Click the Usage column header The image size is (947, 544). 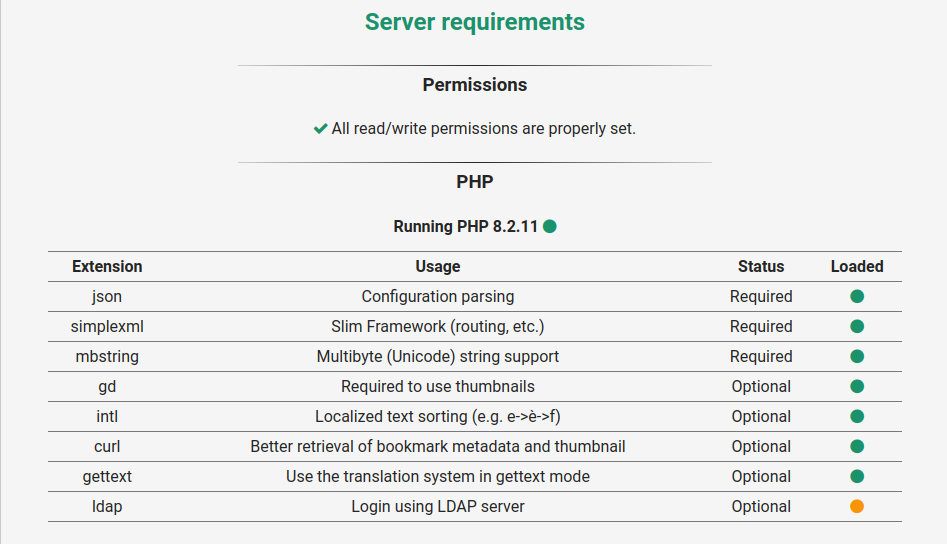coord(438,266)
